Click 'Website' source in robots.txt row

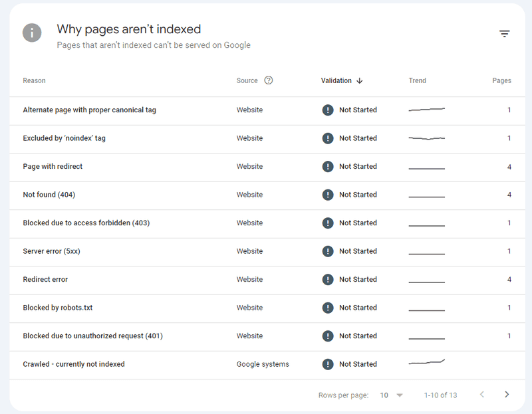[x=249, y=308]
